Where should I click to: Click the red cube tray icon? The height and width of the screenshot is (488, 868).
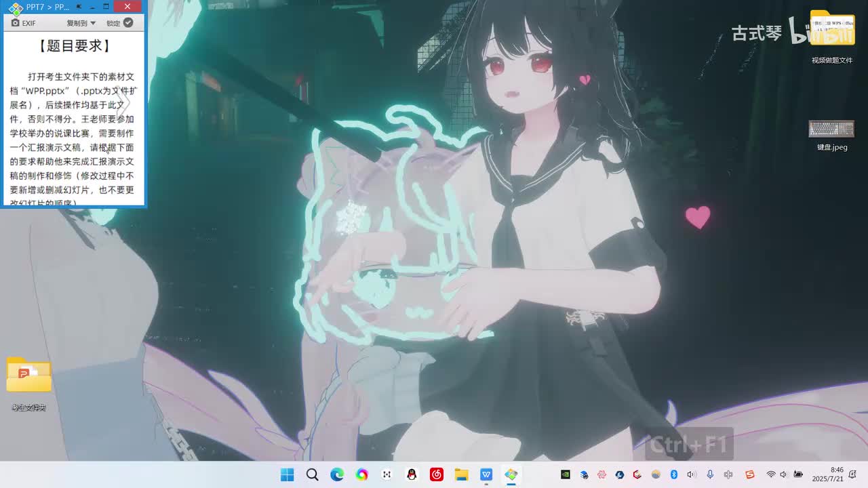637,474
